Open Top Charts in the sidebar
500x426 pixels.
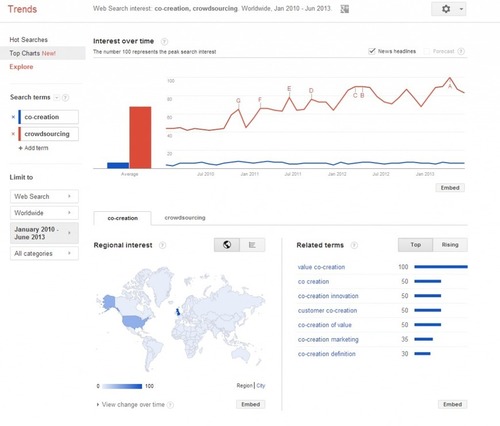[x=32, y=53]
